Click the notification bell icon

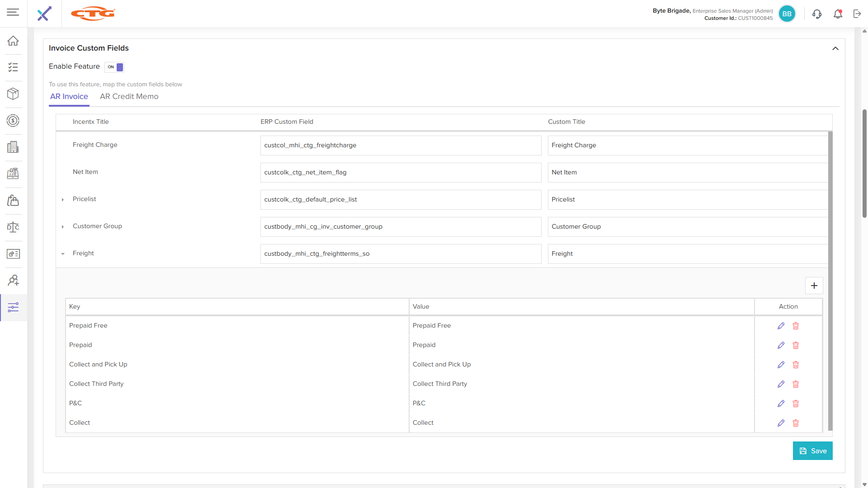838,14
